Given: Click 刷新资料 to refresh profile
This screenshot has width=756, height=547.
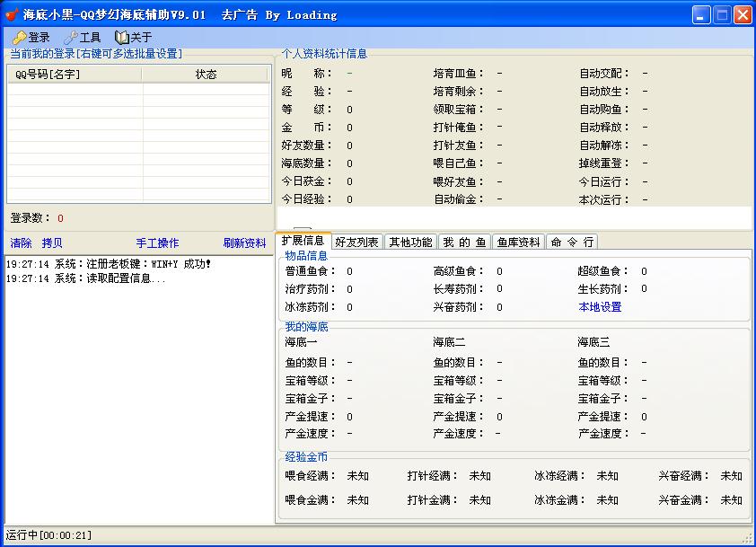Looking at the screenshot, I should [x=244, y=243].
